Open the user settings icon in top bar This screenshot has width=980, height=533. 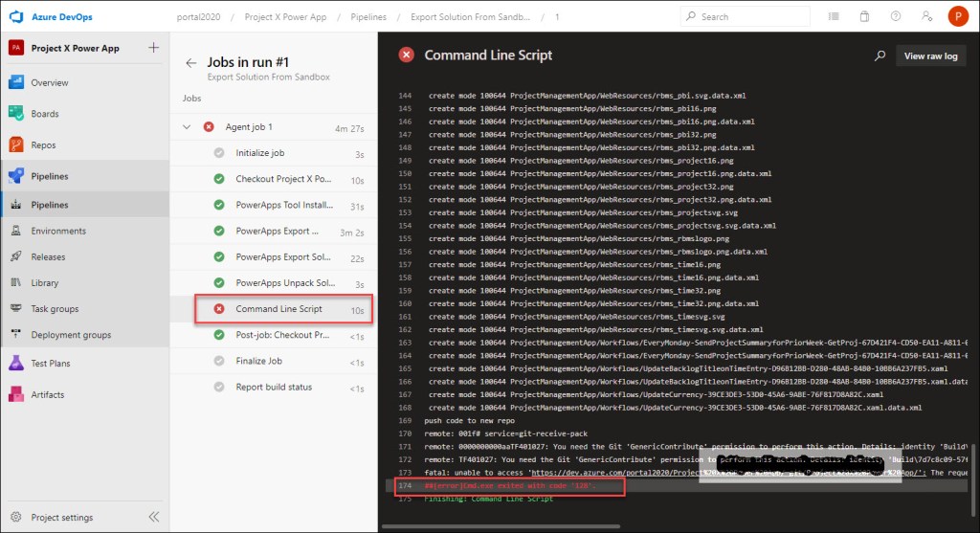[x=925, y=16]
